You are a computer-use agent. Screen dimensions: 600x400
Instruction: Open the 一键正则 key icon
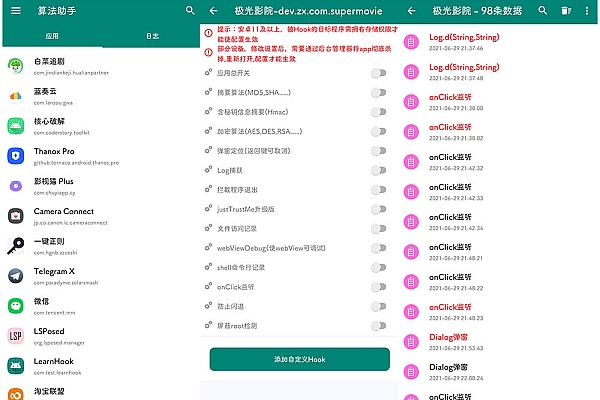16,246
